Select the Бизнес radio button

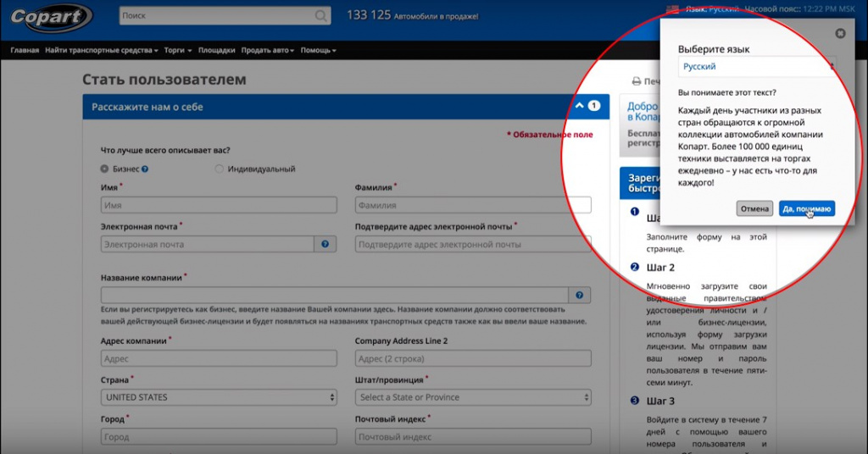tap(104, 169)
